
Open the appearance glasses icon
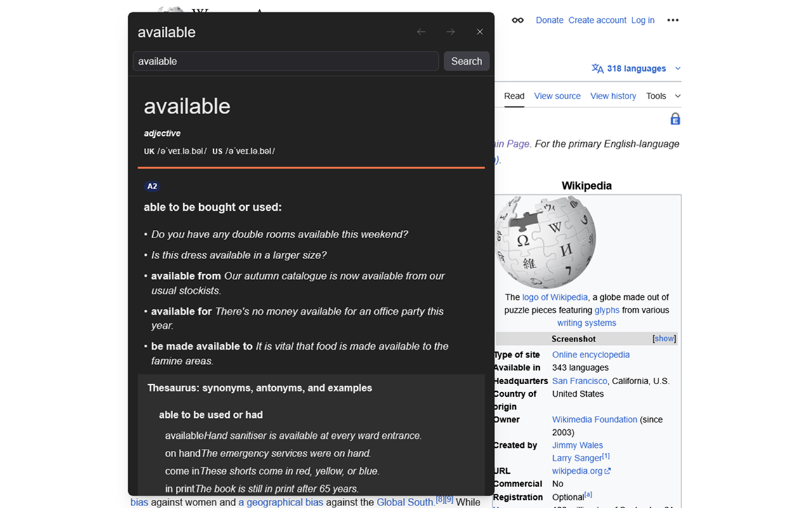tap(518, 20)
